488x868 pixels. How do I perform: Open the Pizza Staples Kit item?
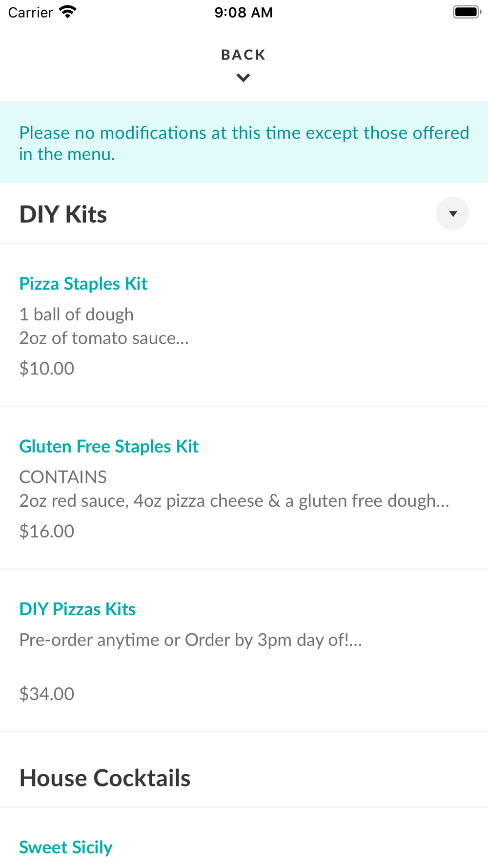83,284
